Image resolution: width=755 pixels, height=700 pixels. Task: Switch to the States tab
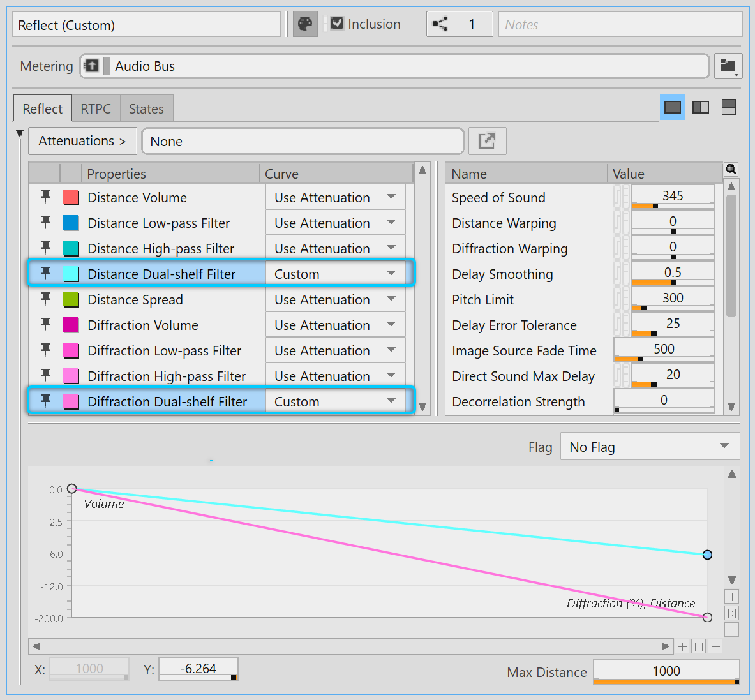[146, 109]
